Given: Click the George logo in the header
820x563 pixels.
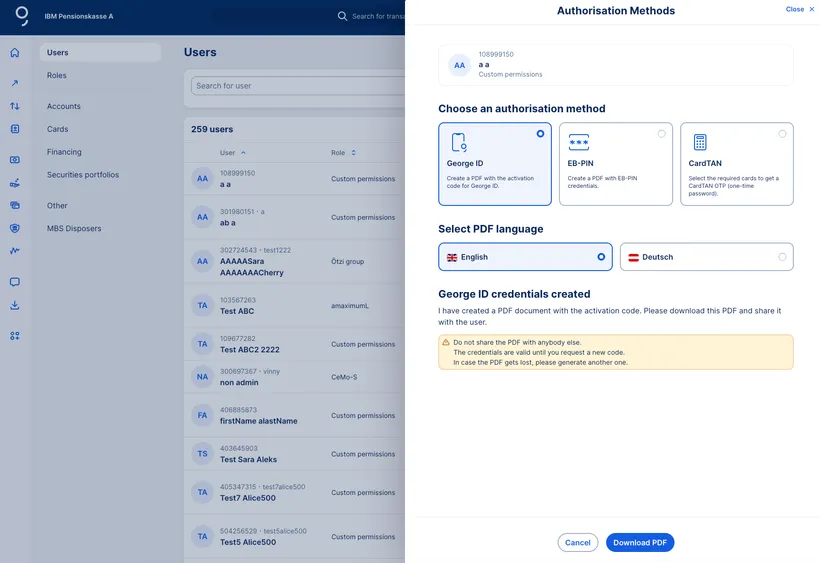Looking at the screenshot, I should pyautogui.click(x=21, y=16).
